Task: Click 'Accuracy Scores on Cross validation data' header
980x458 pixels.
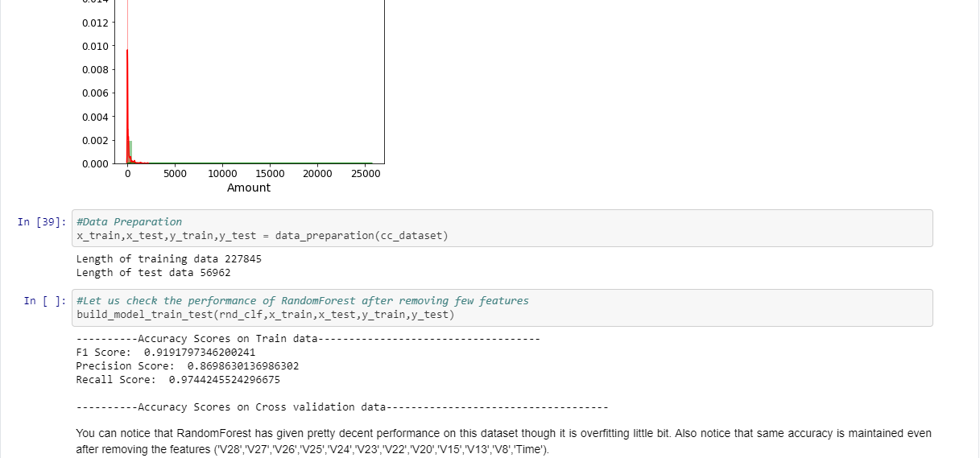Action: [x=262, y=407]
